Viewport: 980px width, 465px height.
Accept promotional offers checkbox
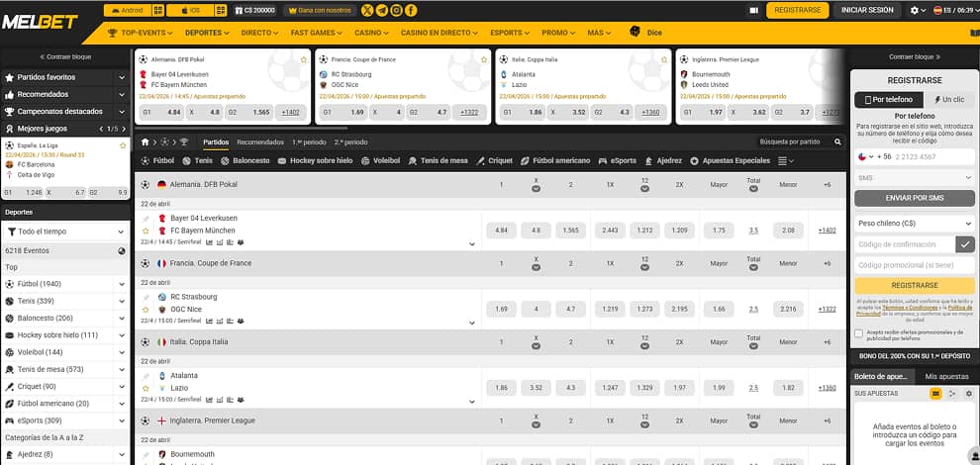(x=858, y=333)
